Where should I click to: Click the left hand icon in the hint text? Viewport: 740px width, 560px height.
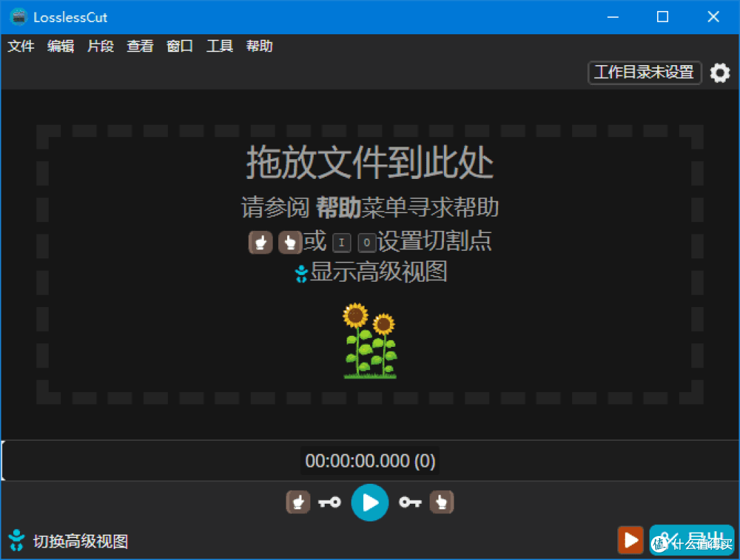(x=260, y=243)
